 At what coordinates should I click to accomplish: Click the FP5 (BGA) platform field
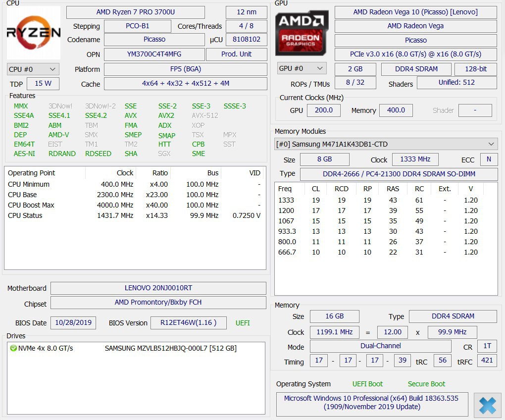(x=186, y=69)
